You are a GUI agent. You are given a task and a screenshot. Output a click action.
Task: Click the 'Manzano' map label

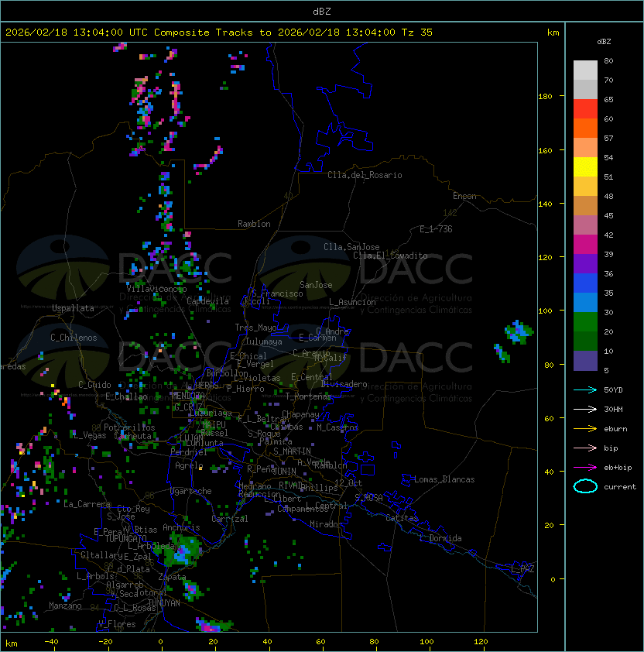click(65, 606)
